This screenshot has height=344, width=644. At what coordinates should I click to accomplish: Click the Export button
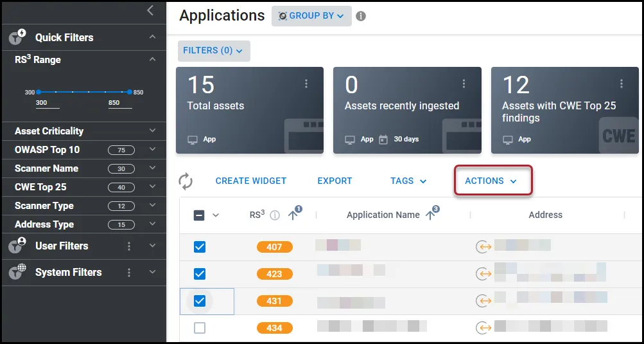335,181
